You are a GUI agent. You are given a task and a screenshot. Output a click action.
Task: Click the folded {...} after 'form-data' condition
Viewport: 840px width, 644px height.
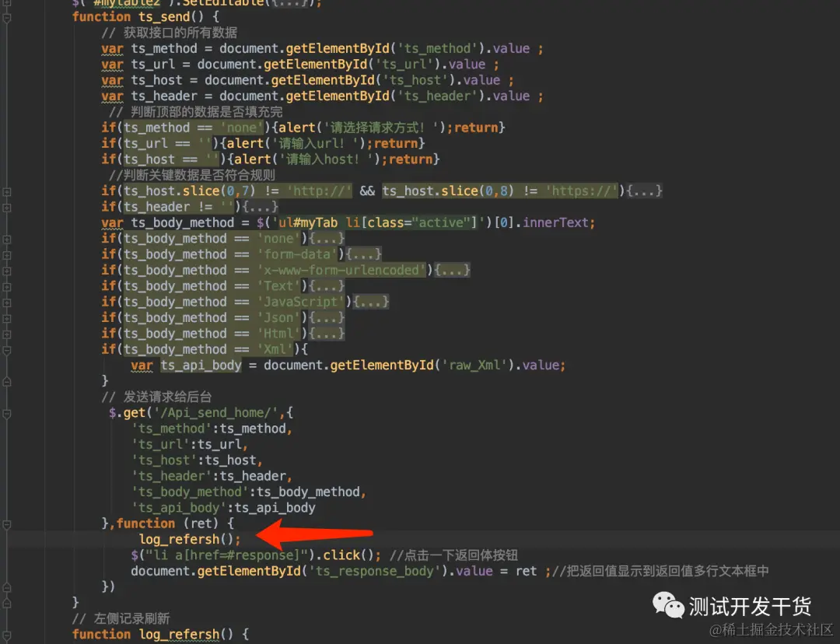click(x=363, y=254)
